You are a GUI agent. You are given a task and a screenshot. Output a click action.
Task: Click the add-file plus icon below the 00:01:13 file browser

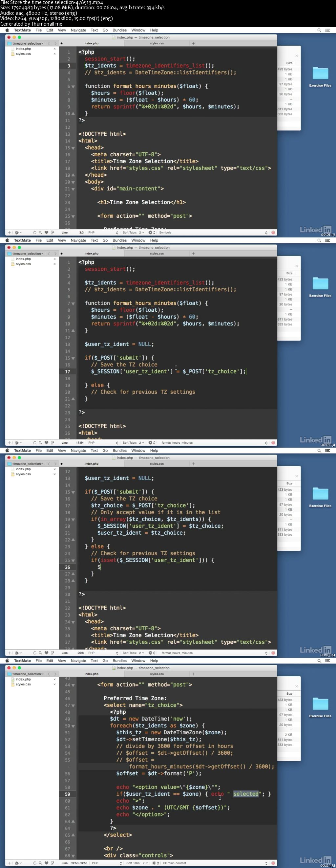(x=9, y=233)
